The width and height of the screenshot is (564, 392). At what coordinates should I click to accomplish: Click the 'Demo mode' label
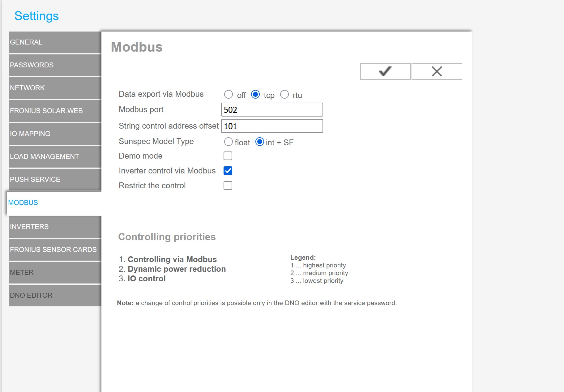tap(141, 156)
